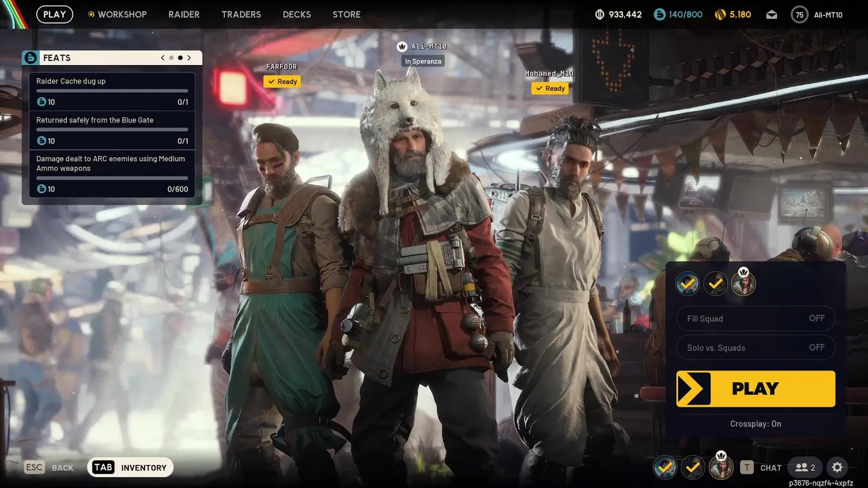868x488 pixels.
Task: Click the 933,442 coin balance
Action: pyautogui.click(x=625, y=14)
